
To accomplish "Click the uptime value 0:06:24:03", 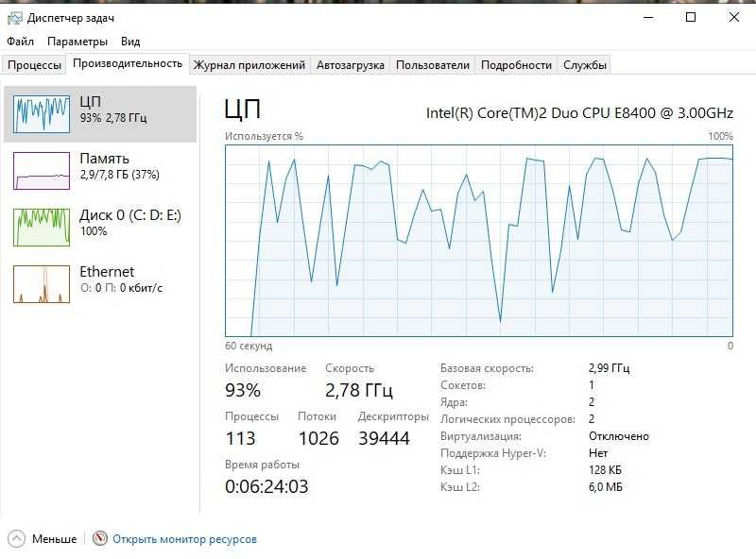I will coord(266,486).
